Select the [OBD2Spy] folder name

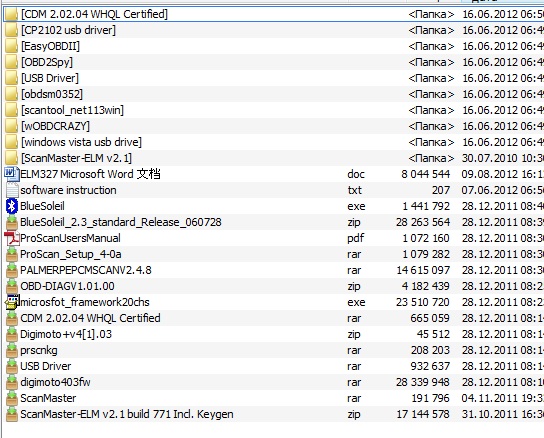click(x=47, y=62)
